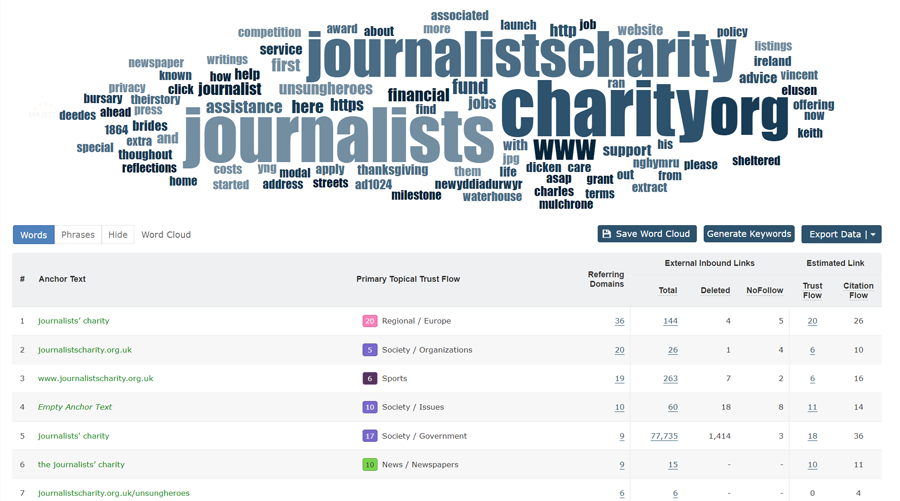
Task: Open the www.journalistscharity.org.uk anchor text
Action: click(x=96, y=379)
